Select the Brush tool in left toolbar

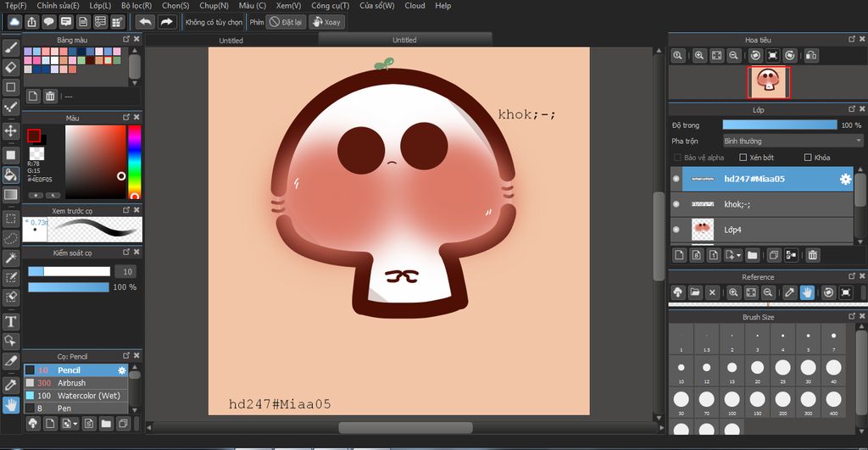pyautogui.click(x=10, y=47)
